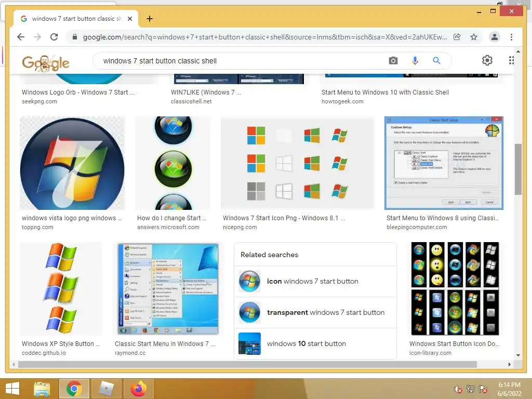Open Classic Start Menu screenshot thumbnail
Screen dimensions: 532x399
click(168, 289)
